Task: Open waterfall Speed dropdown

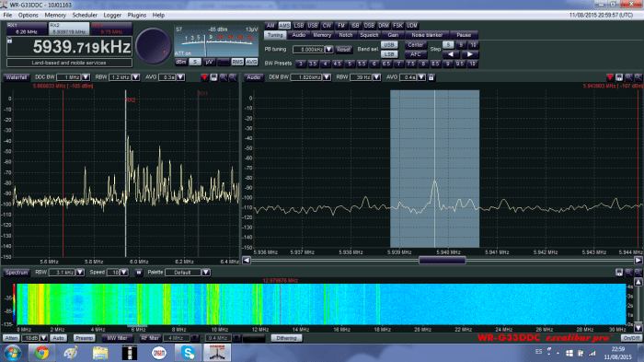Action: 124,273
